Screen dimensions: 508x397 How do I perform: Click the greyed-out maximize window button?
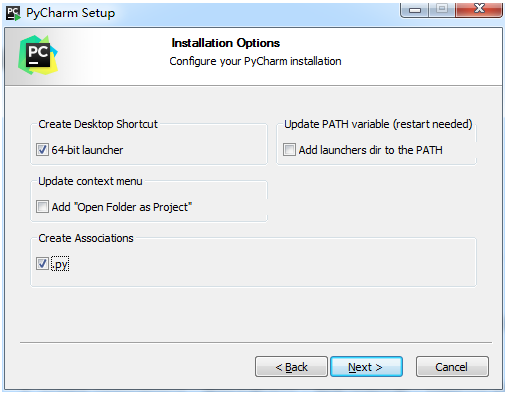[442, 9]
